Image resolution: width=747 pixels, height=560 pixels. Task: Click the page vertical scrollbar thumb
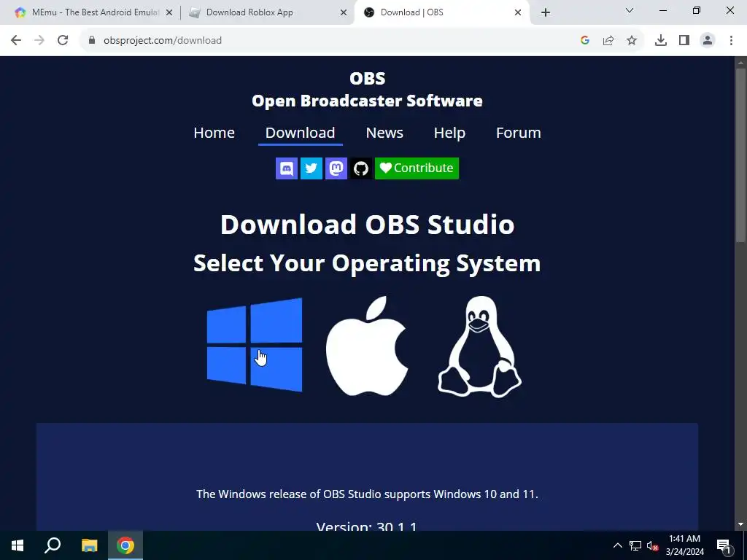[740, 156]
